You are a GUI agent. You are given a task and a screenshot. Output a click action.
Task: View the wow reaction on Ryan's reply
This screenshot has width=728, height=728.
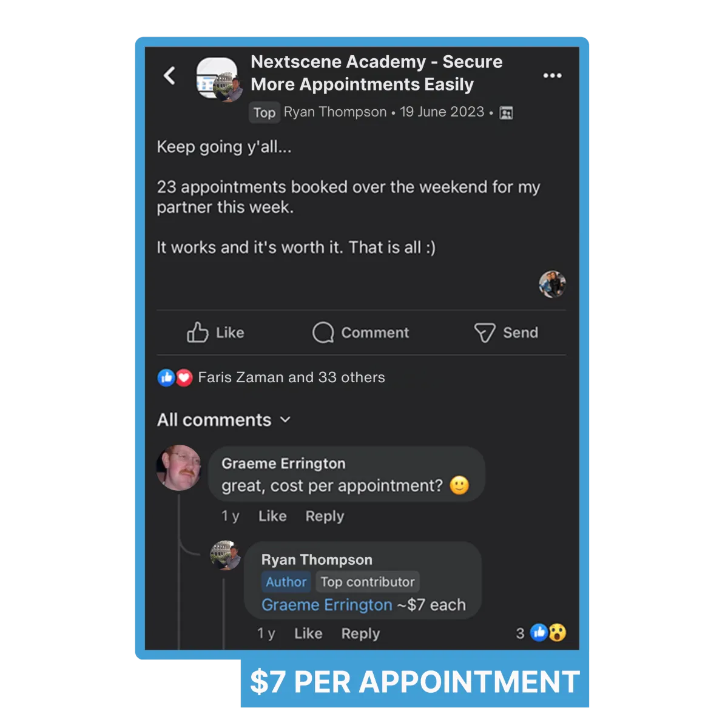pos(558,633)
